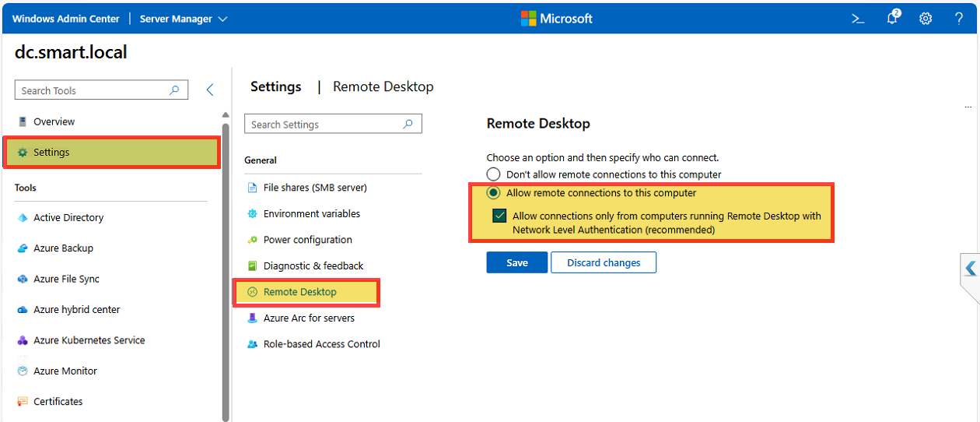Click the Windows Admin Center title link
The height and width of the screenshot is (422, 980).
click(66, 19)
